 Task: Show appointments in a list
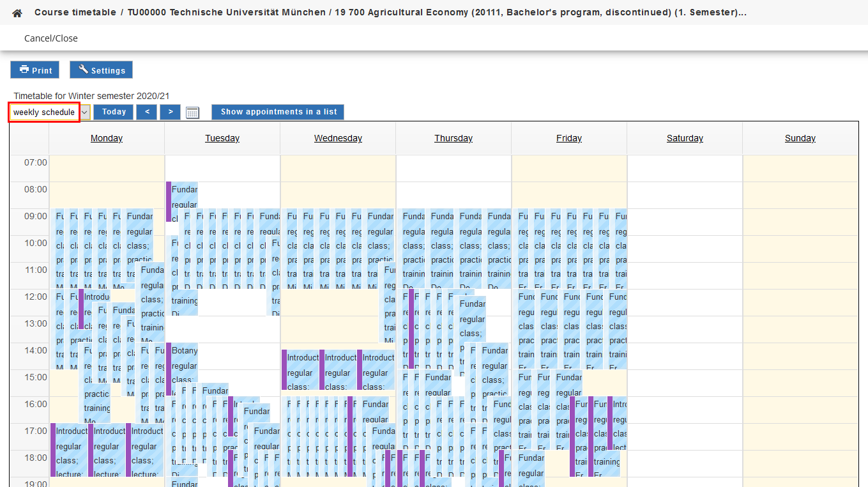point(278,112)
